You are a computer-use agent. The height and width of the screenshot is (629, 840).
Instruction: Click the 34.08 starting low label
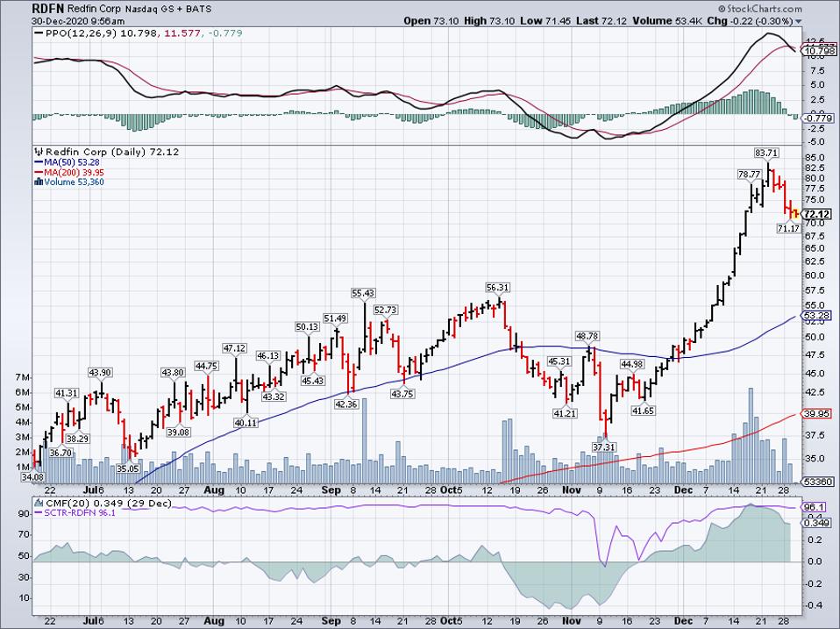click(32, 478)
